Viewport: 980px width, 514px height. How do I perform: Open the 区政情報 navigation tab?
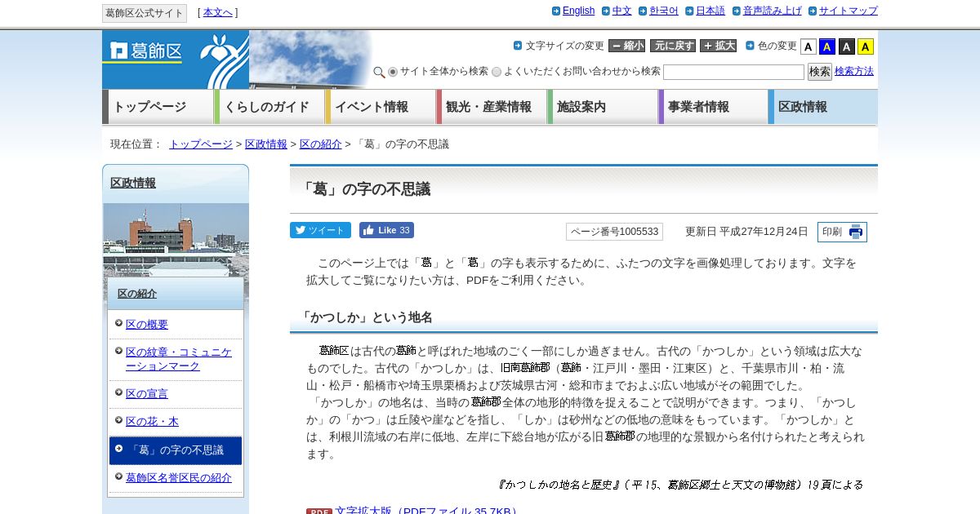point(823,107)
